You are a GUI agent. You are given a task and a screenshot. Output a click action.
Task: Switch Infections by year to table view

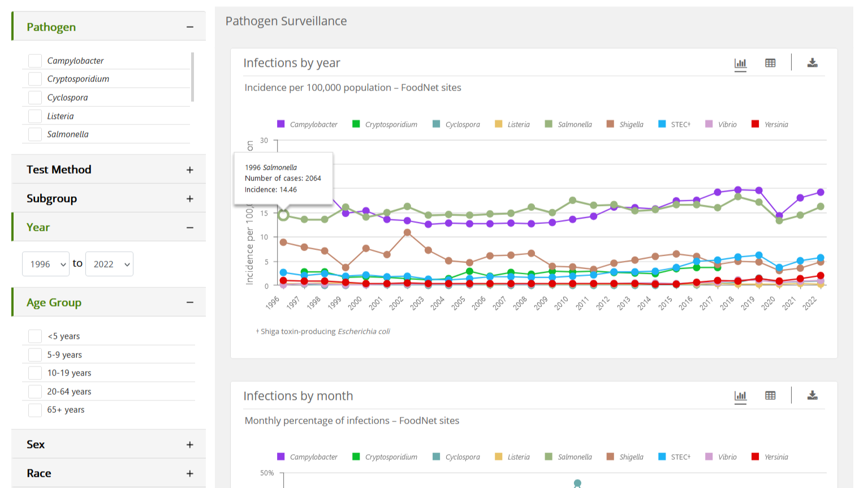click(770, 63)
